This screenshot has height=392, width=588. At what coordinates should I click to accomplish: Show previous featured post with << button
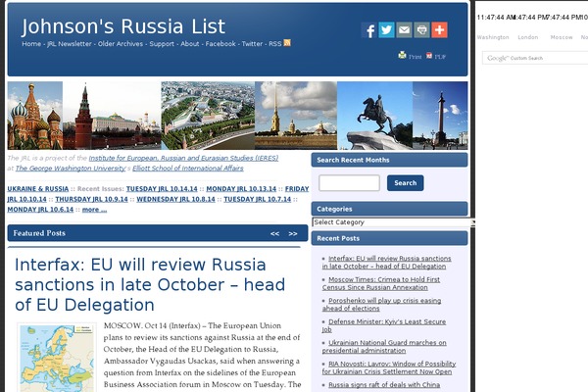pyautogui.click(x=274, y=233)
